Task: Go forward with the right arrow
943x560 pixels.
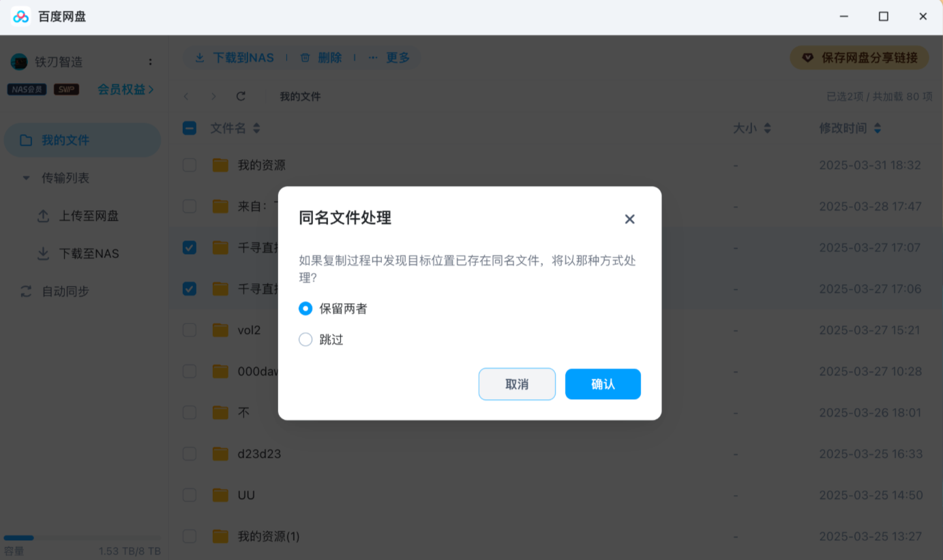Action: click(213, 97)
